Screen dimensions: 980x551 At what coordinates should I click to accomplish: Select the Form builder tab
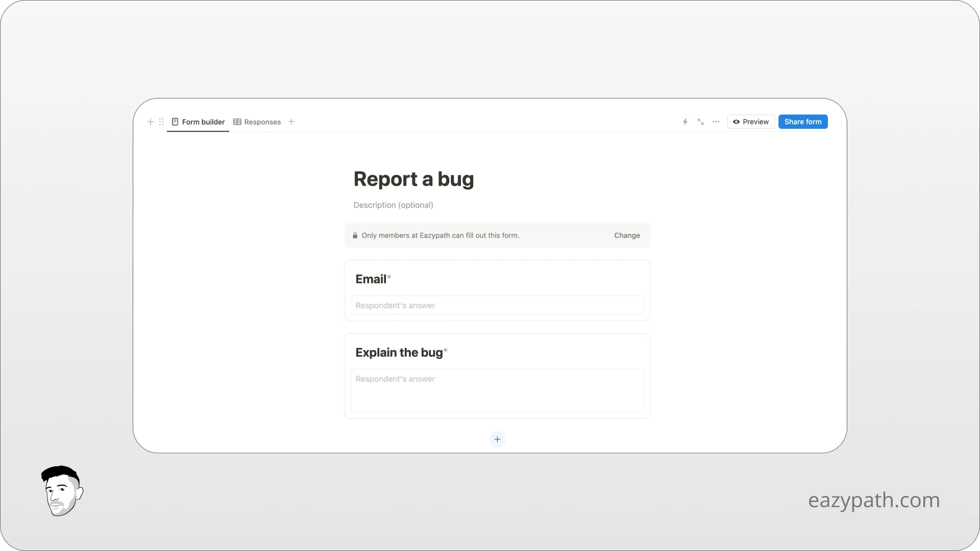[x=203, y=121]
